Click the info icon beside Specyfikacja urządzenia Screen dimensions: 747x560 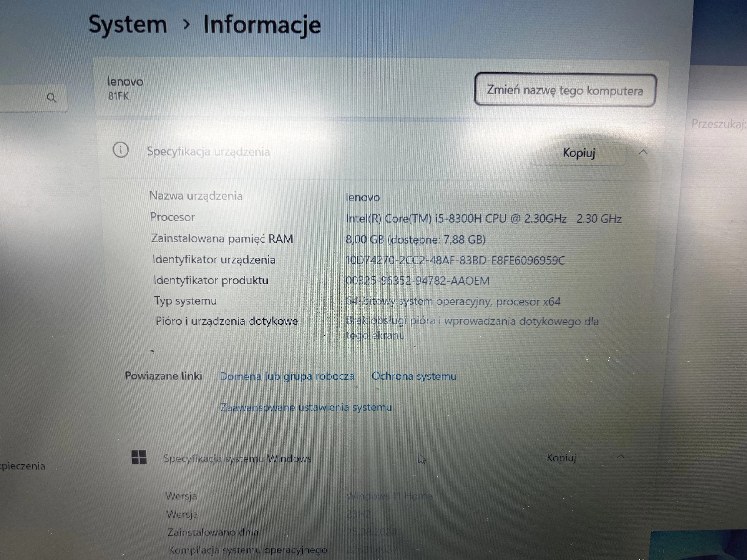[x=121, y=150]
